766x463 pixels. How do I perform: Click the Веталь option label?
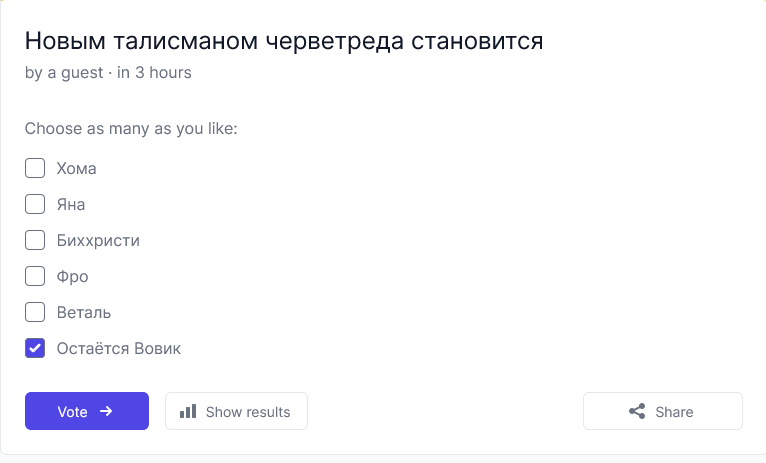[84, 313]
